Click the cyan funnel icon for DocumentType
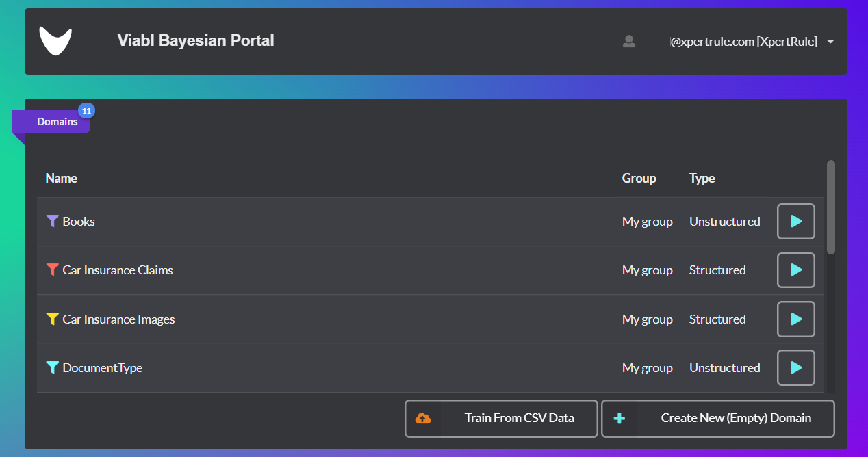This screenshot has height=457, width=868. pyautogui.click(x=52, y=367)
